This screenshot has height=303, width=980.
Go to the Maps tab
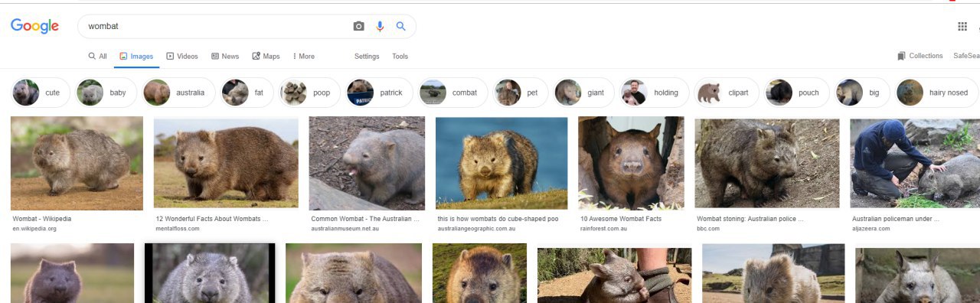(266, 57)
